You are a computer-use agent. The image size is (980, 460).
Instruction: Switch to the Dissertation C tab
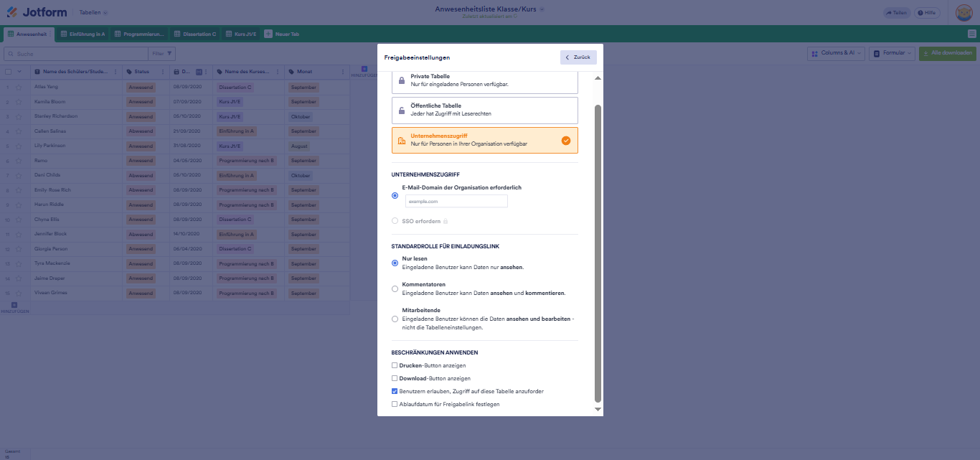tap(195, 34)
